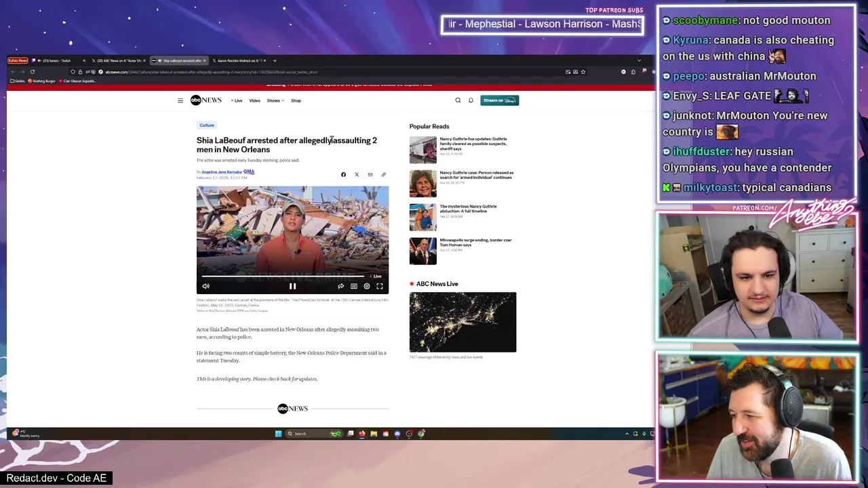Image resolution: width=868 pixels, height=488 pixels.
Task: Expand the browser tab list chevron
Action: 639,60
